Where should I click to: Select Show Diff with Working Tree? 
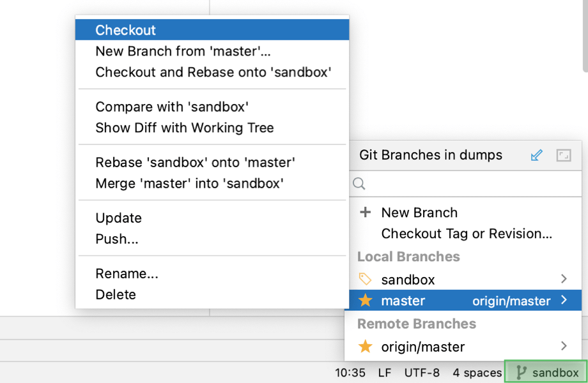pos(212,128)
